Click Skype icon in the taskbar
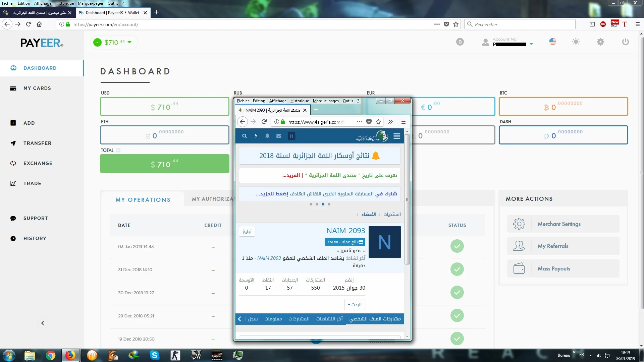Image resolution: width=644 pixels, height=362 pixels. pos(154,355)
